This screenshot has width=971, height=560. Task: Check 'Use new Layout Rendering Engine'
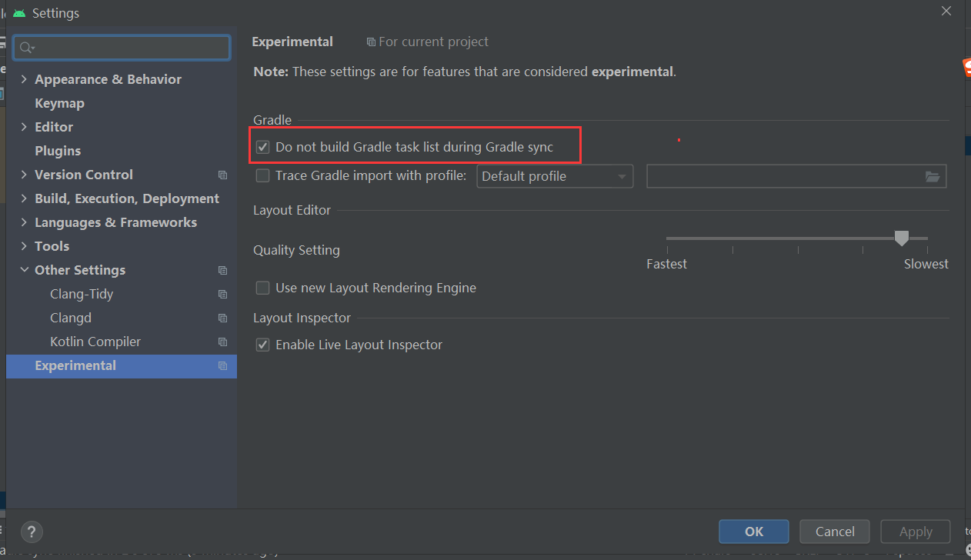(262, 288)
